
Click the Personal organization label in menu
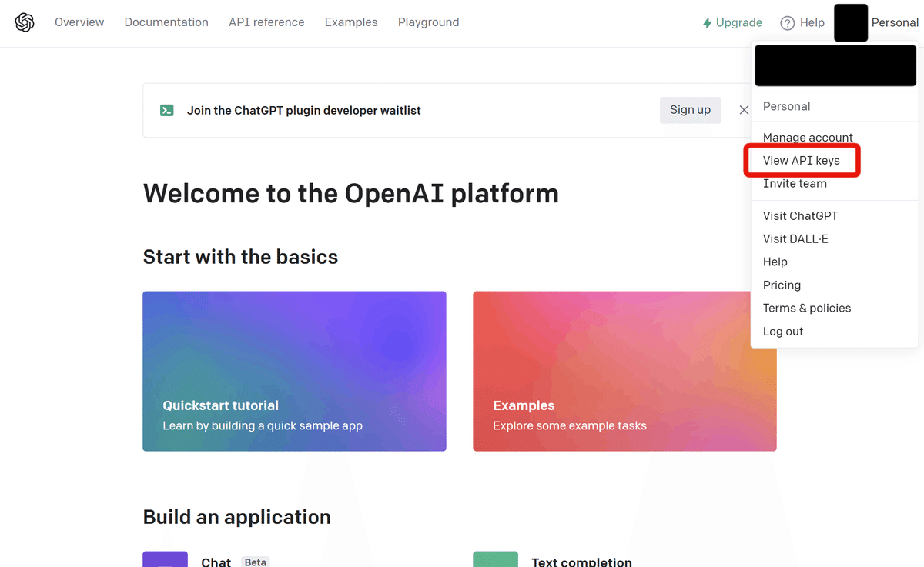(x=786, y=106)
